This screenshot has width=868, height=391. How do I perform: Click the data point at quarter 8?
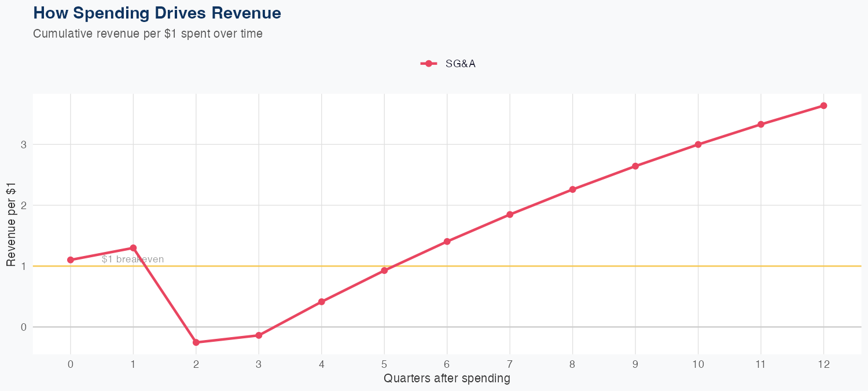pos(573,189)
